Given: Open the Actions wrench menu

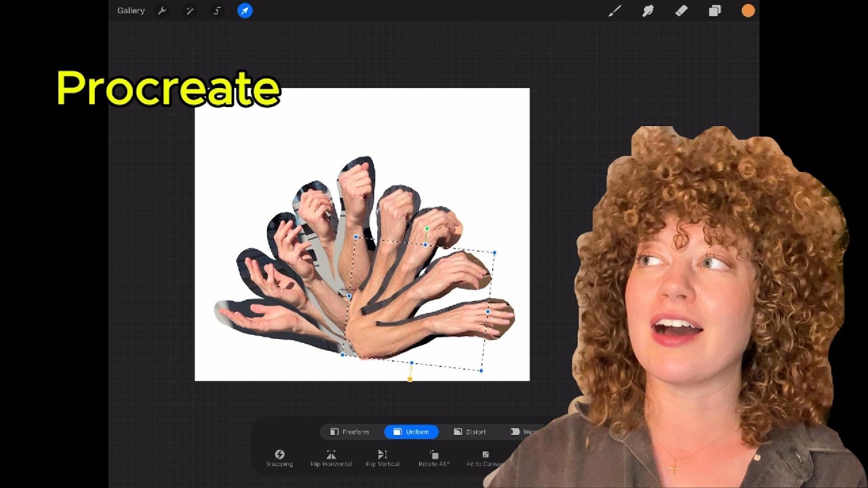Looking at the screenshot, I should [x=162, y=11].
